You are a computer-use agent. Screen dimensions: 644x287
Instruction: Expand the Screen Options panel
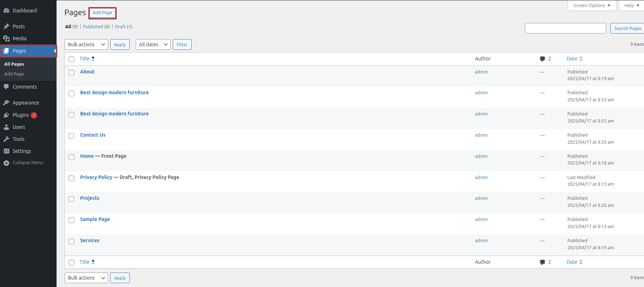coord(592,5)
